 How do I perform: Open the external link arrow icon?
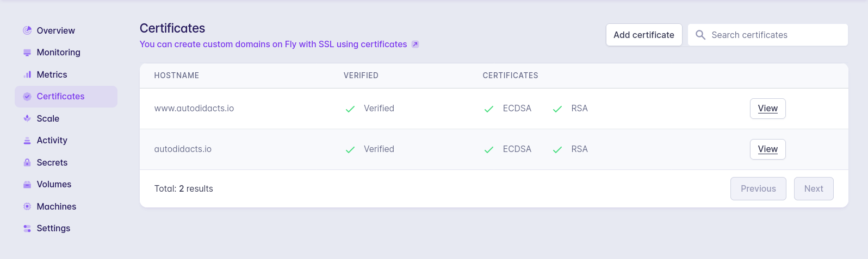click(415, 45)
